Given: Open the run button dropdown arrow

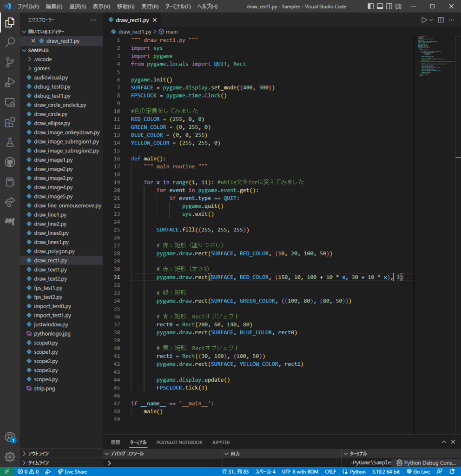Looking at the screenshot, I should tap(431, 20).
